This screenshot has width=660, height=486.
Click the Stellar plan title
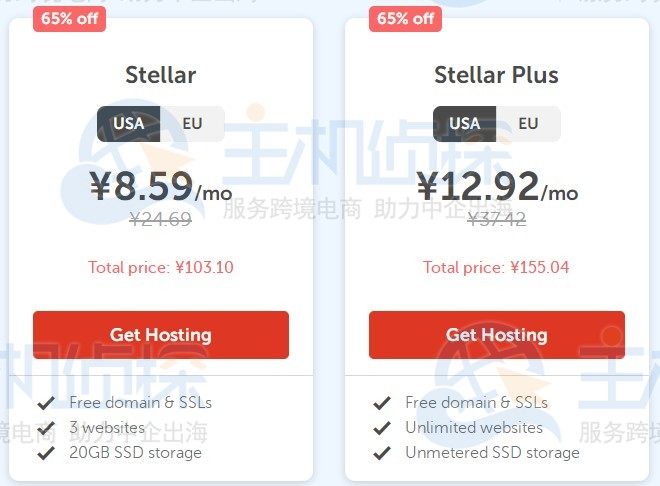pyautogui.click(x=161, y=75)
